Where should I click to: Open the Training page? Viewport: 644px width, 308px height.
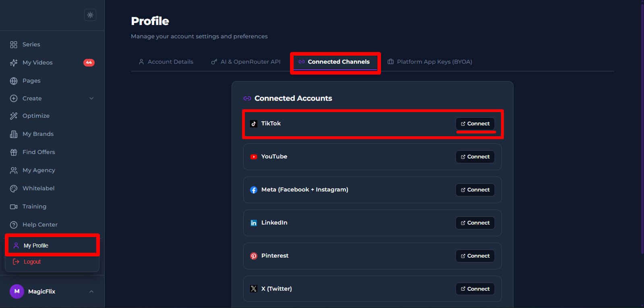click(x=52, y=206)
